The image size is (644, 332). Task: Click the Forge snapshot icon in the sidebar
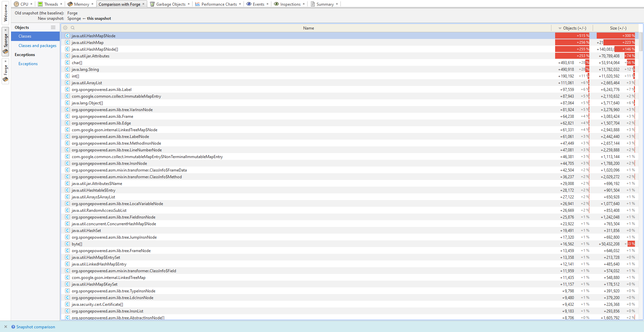pos(5,80)
